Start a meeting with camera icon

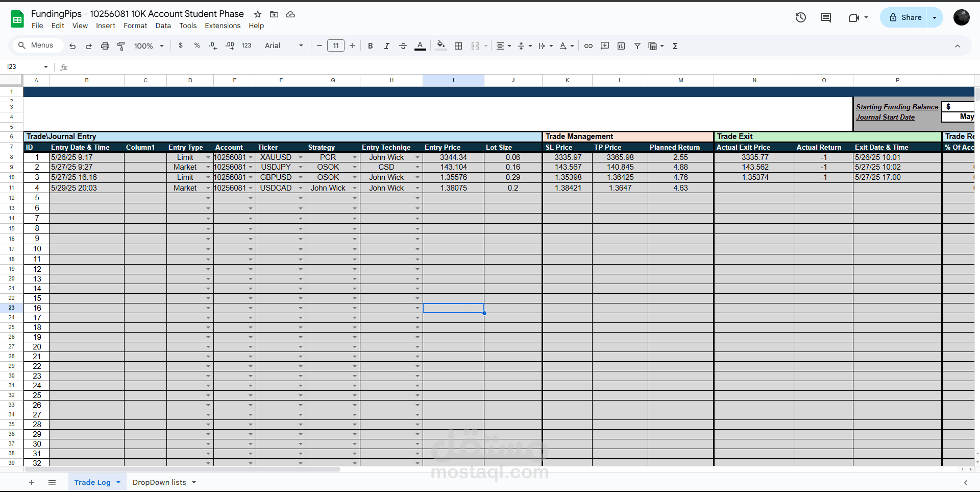[x=854, y=17]
